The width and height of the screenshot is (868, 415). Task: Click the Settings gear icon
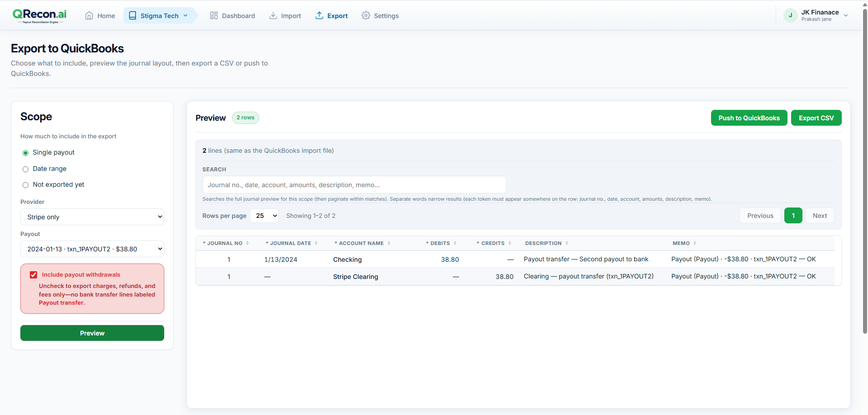(x=366, y=16)
